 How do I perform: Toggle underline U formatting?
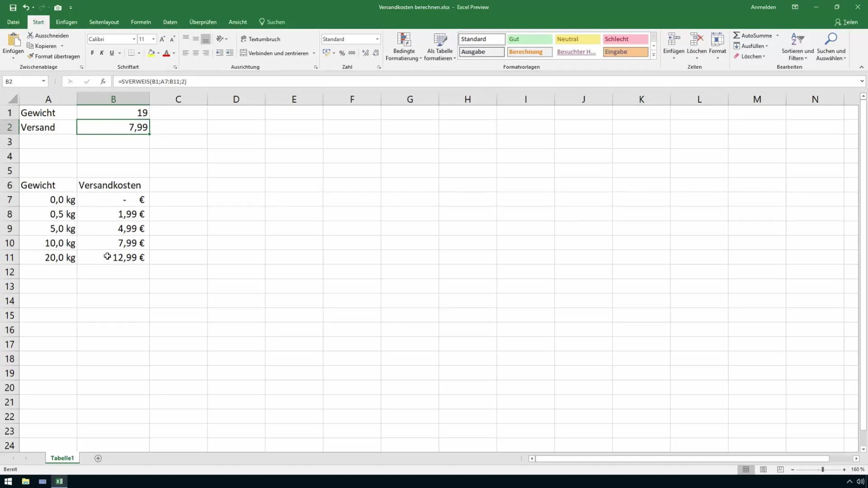[x=112, y=53]
